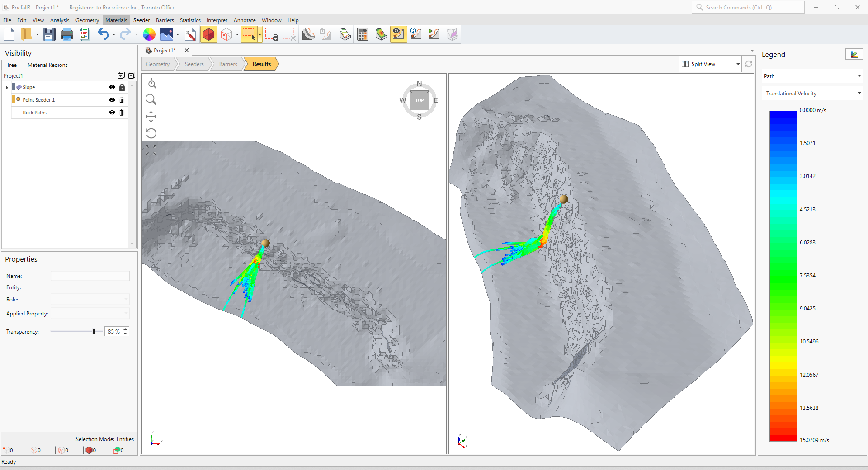
Task: Activate the rectangle selection tool
Action: point(249,34)
